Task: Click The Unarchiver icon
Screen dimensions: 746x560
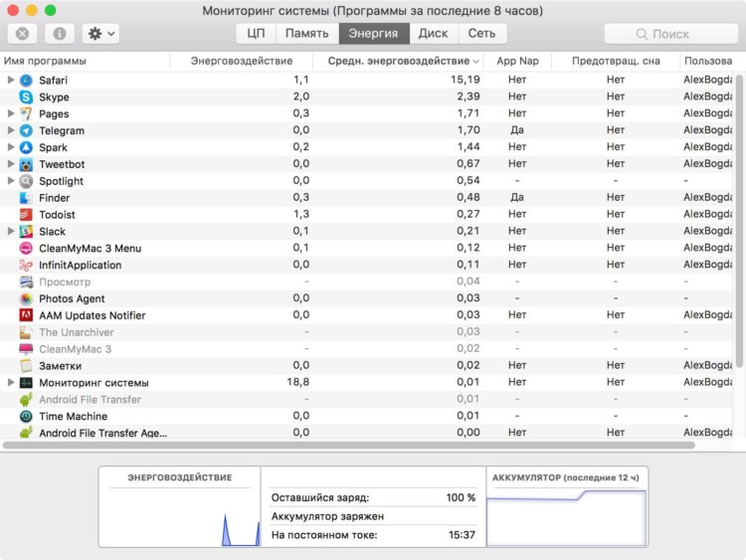Action: 26,332
